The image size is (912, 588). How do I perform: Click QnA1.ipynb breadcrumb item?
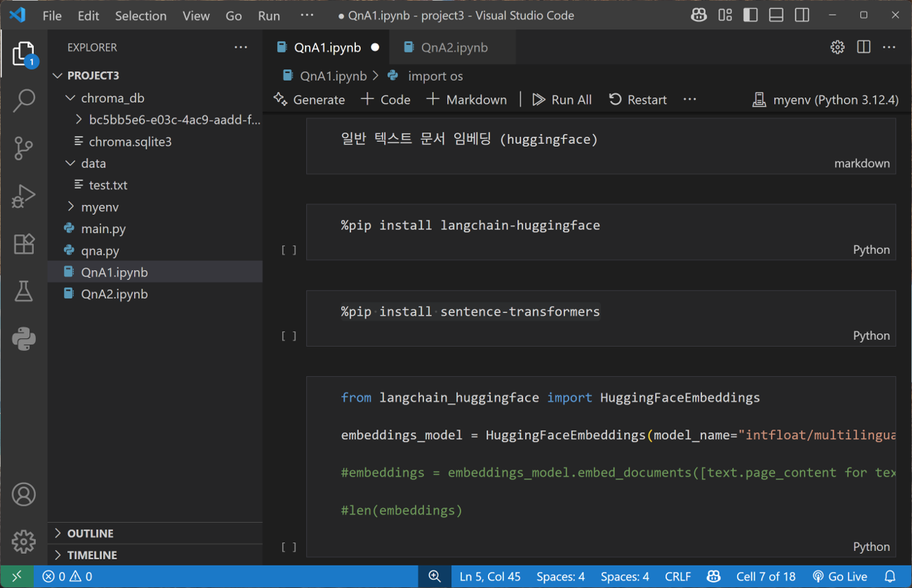(324, 76)
